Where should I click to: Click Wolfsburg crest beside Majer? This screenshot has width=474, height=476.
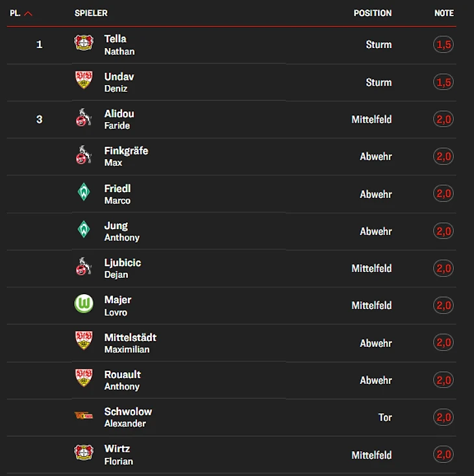pos(84,305)
